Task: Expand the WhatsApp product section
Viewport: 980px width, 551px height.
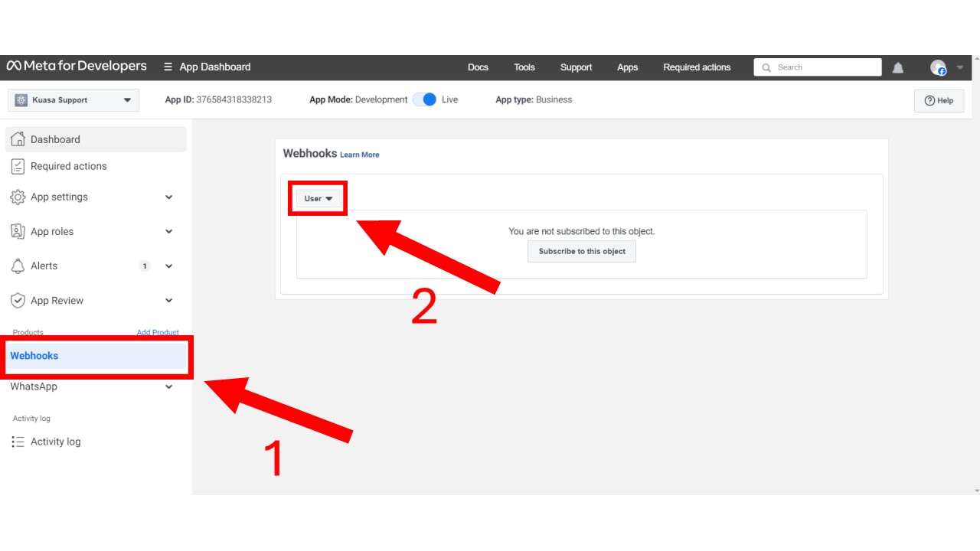Action: coord(169,387)
